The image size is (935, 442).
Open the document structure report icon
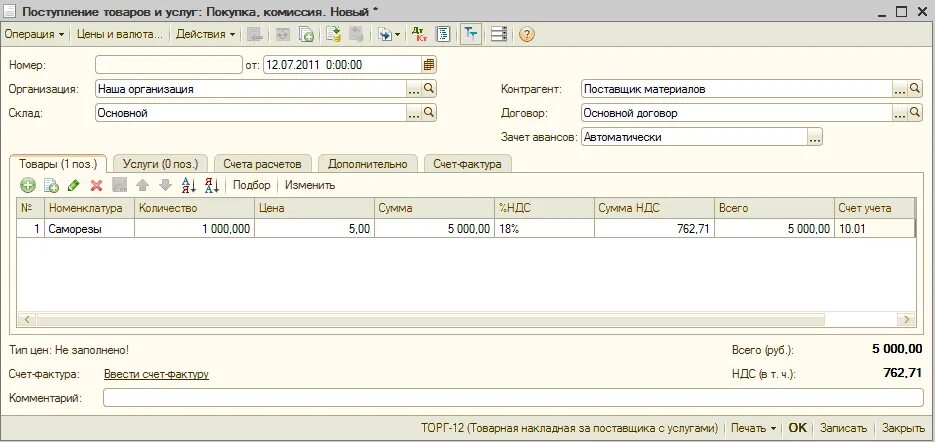(443, 35)
